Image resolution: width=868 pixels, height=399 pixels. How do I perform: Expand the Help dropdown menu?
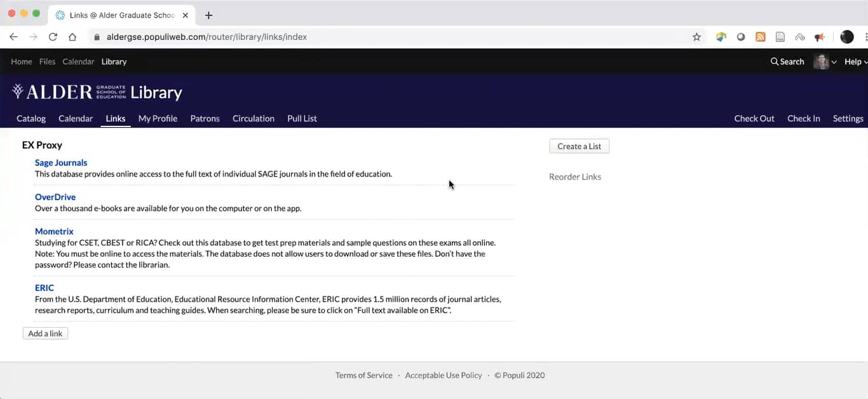point(855,62)
